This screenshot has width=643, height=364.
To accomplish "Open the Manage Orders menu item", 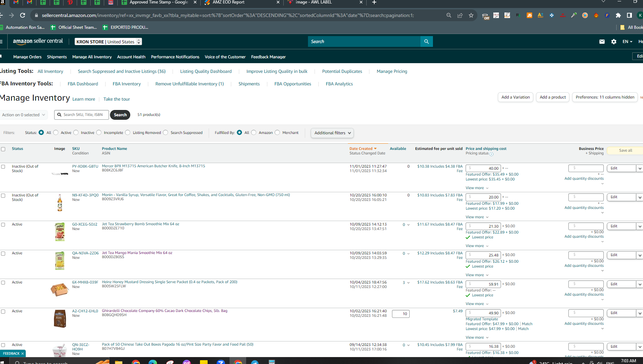I will (x=27, y=57).
